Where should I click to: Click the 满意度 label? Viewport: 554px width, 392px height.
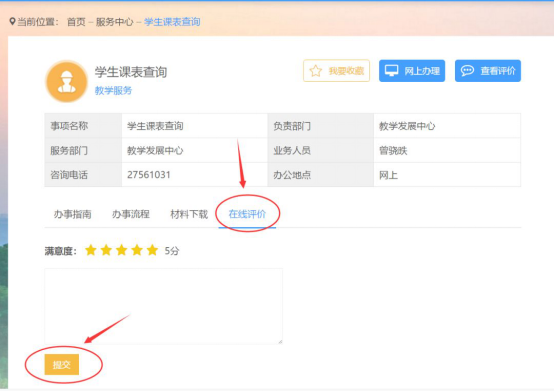click(x=60, y=251)
